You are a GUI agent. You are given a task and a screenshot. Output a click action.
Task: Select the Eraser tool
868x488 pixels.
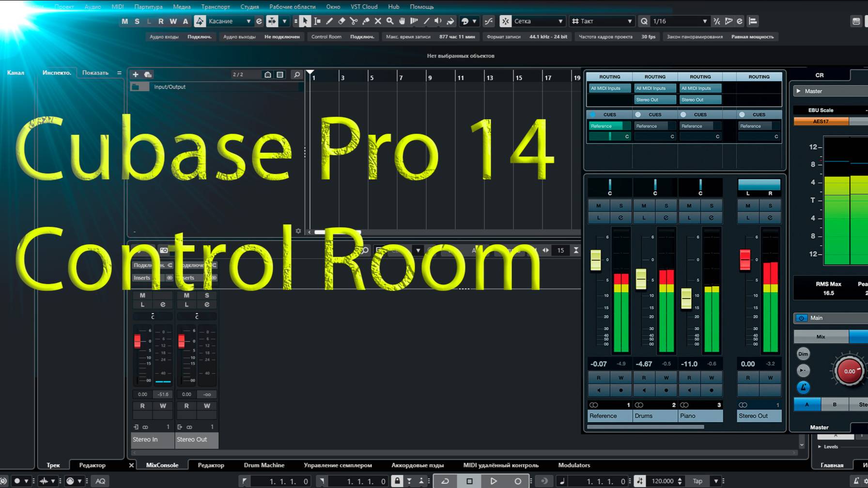(x=341, y=21)
